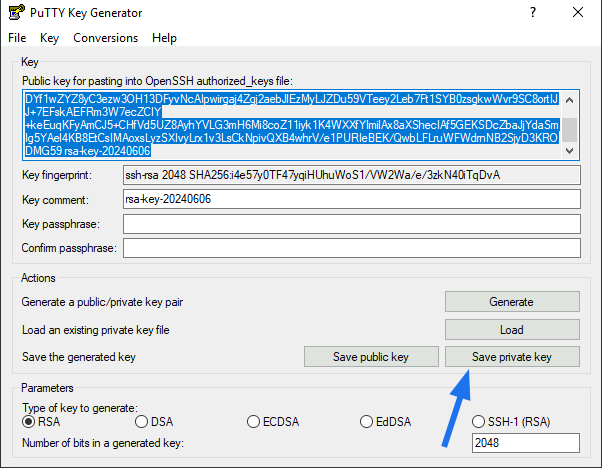Click 'Load an existing private key file' text
The height and width of the screenshot is (468, 602).
tap(96, 330)
